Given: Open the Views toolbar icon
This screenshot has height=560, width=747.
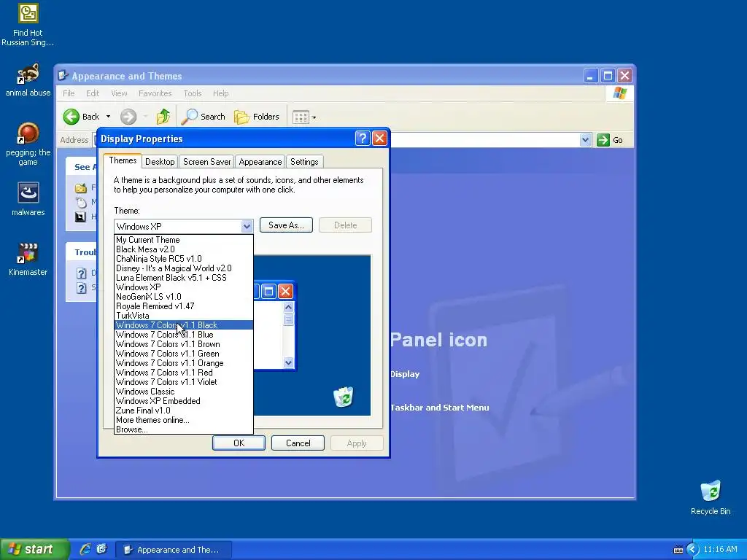Looking at the screenshot, I should pyautogui.click(x=301, y=117).
